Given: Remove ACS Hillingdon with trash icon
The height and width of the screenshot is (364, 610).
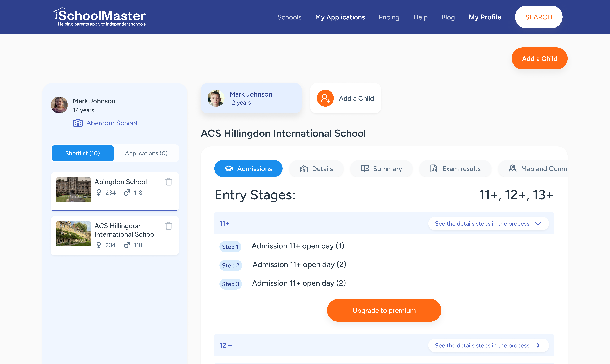Looking at the screenshot, I should point(168,226).
